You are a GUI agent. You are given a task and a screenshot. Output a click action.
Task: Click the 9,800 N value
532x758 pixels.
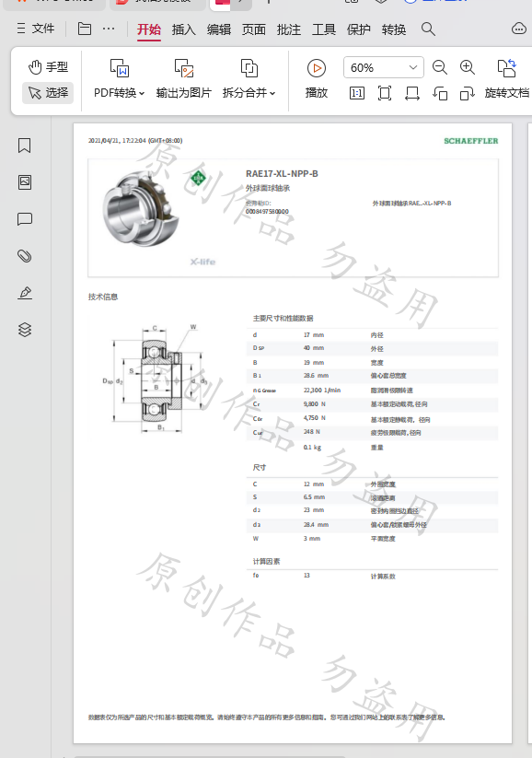314,403
